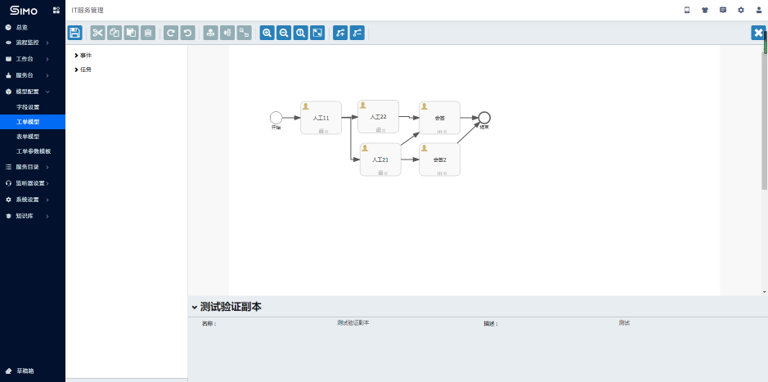Click the redo arrow icon
Screen dimensions: 768x382
(x=171, y=33)
